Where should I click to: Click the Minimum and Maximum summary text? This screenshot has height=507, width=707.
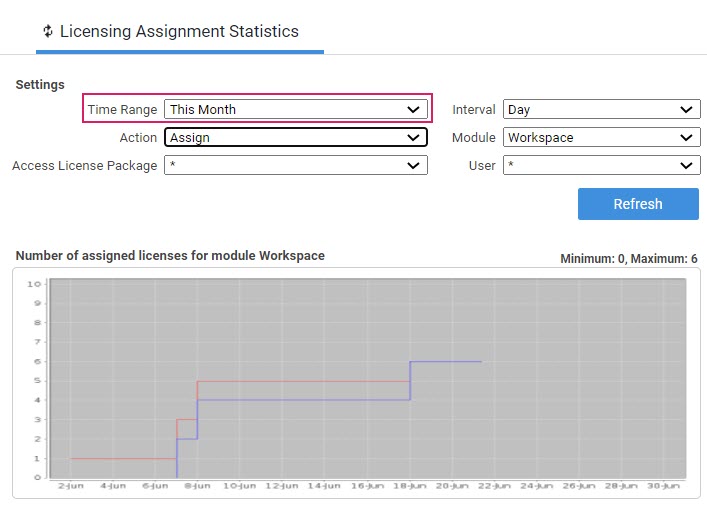[628, 258]
